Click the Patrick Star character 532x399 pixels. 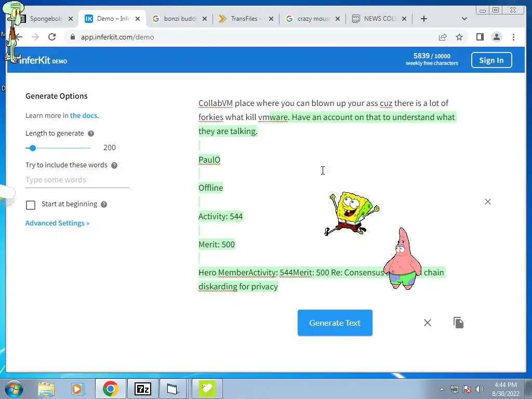click(x=403, y=259)
